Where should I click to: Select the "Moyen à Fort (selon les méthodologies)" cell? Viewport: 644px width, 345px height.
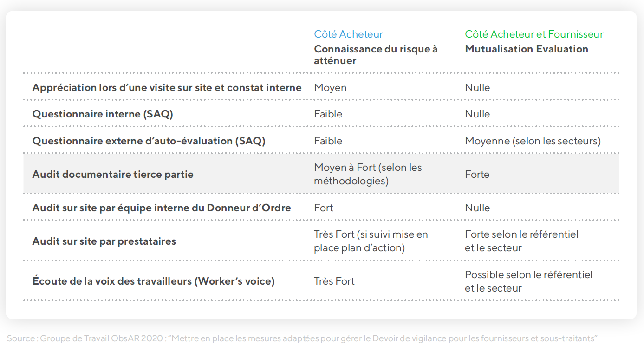point(368,174)
